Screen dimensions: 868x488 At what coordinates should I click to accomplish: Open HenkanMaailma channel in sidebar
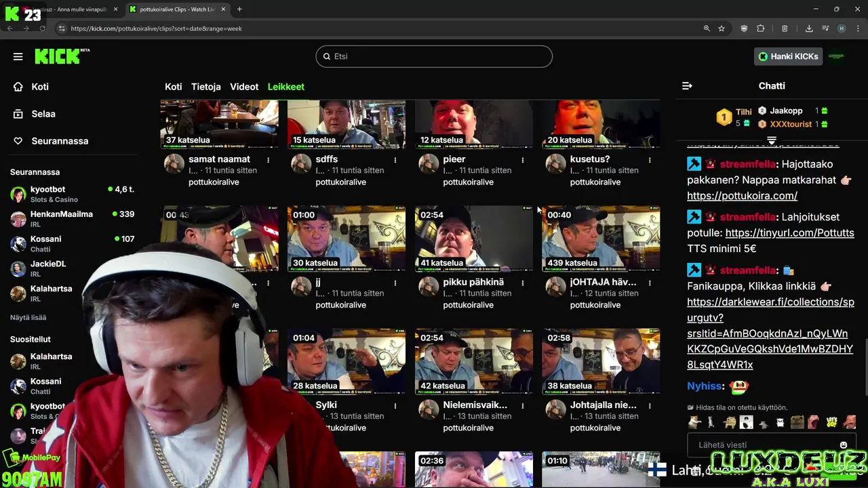72,219
